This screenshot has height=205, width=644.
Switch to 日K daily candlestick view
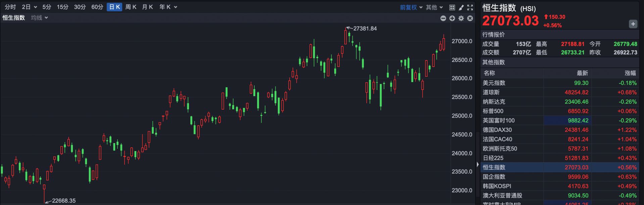tap(114, 7)
